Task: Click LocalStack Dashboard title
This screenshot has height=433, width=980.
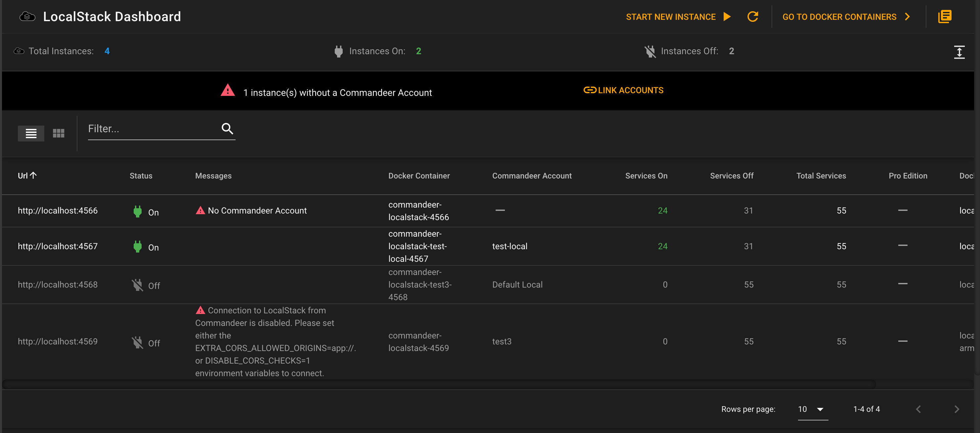Action: pos(112,17)
